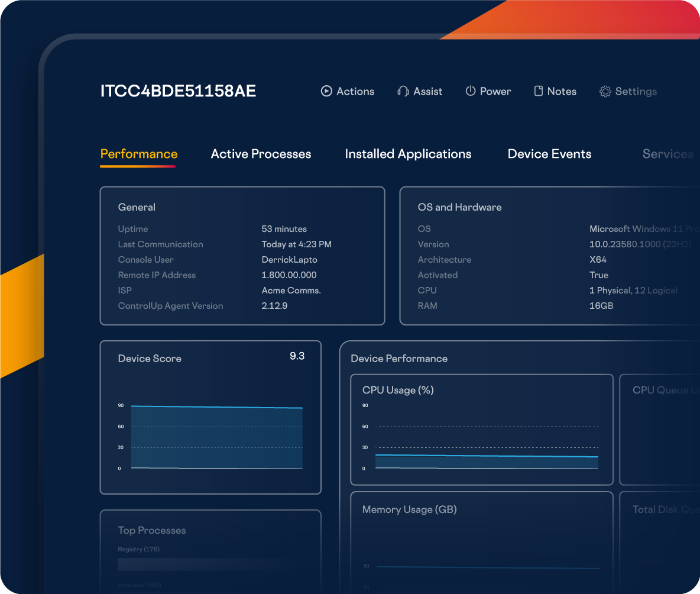This screenshot has height=594, width=700.
Task: Open the Performance tab
Action: point(139,154)
